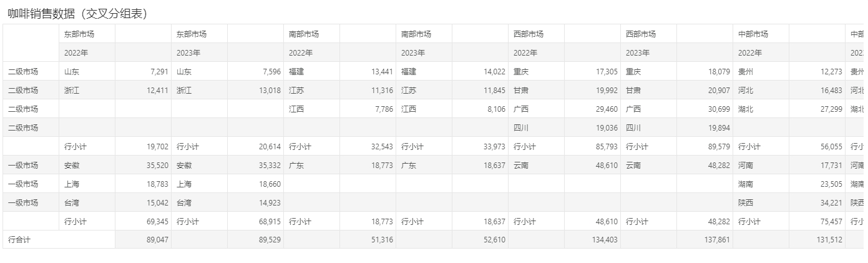Image resolution: width=868 pixels, height=263 pixels.
Task: Click the first 一级市场 row label
Action: [x=31, y=165]
